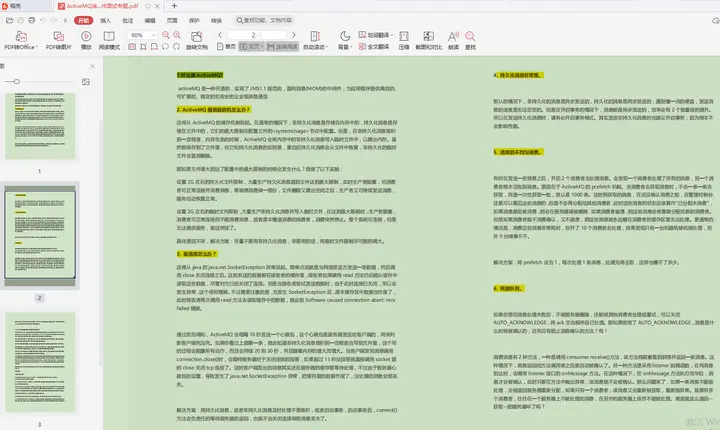The width and height of the screenshot is (720, 430).
Task: Close the thumbnail side panel
Action: (x=92, y=66)
